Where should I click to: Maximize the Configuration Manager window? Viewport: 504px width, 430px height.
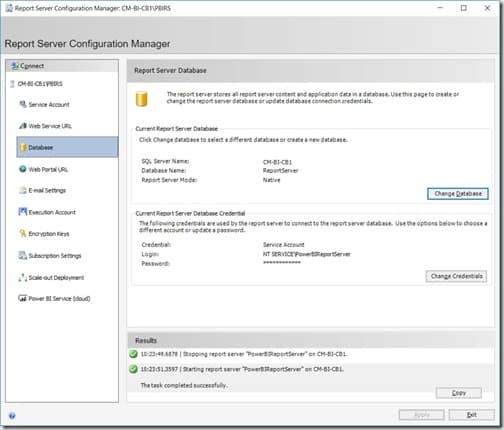click(463, 8)
